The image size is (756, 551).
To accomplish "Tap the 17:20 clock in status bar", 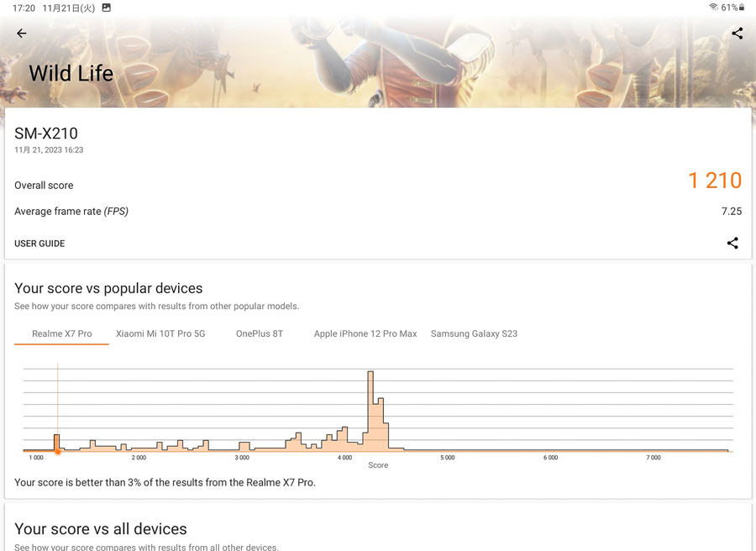I will tap(24, 8).
